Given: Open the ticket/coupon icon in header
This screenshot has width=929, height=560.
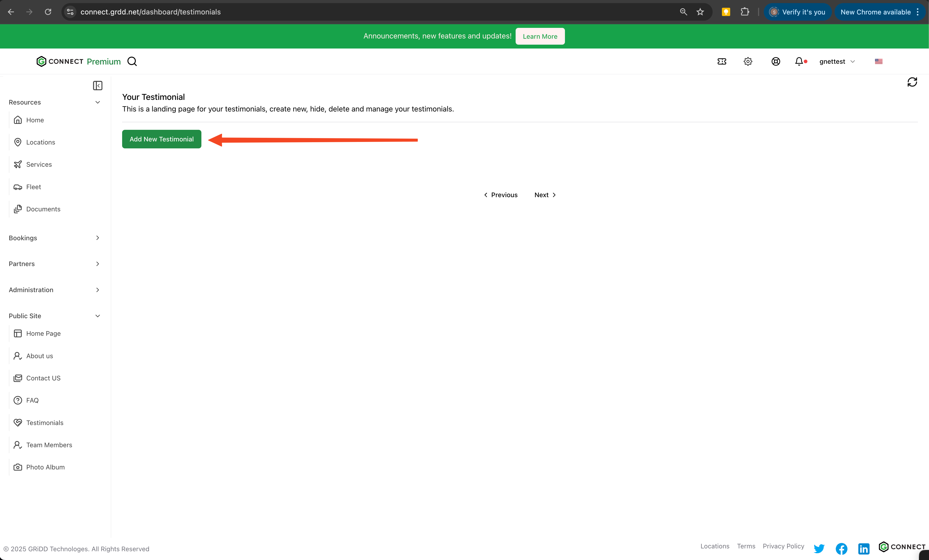Looking at the screenshot, I should [x=722, y=61].
